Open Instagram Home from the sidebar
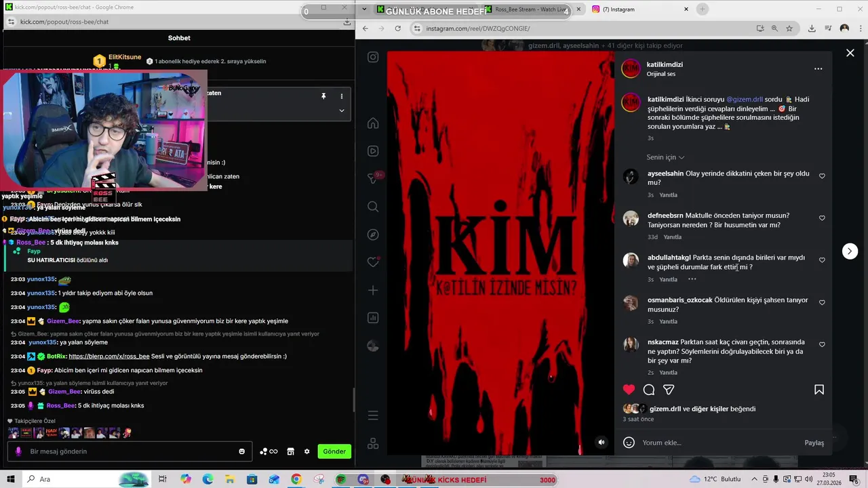The width and height of the screenshot is (868, 488). click(x=373, y=123)
